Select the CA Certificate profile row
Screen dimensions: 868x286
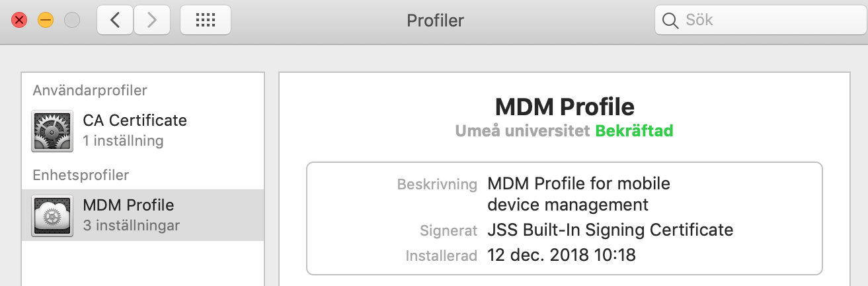pos(143,130)
